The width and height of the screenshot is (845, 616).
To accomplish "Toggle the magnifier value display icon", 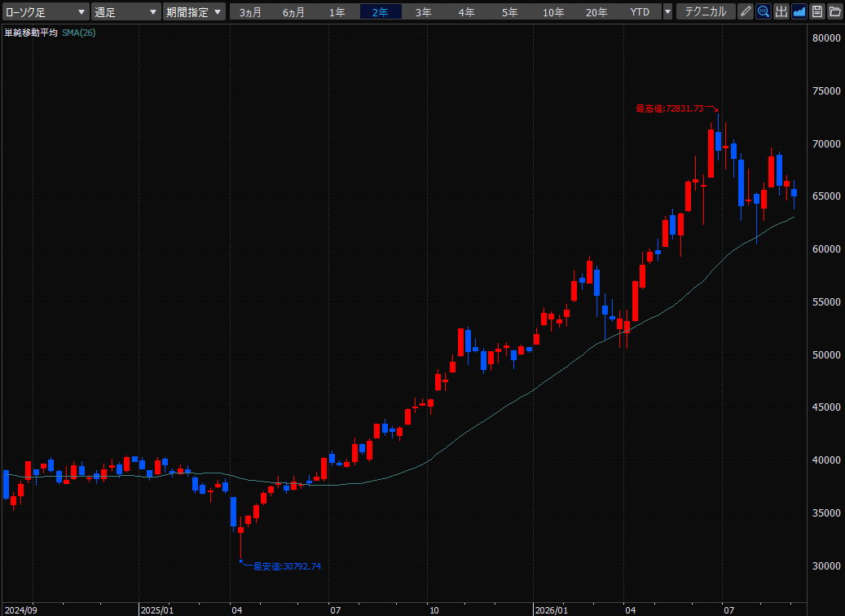I will pyautogui.click(x=763, y=11).
